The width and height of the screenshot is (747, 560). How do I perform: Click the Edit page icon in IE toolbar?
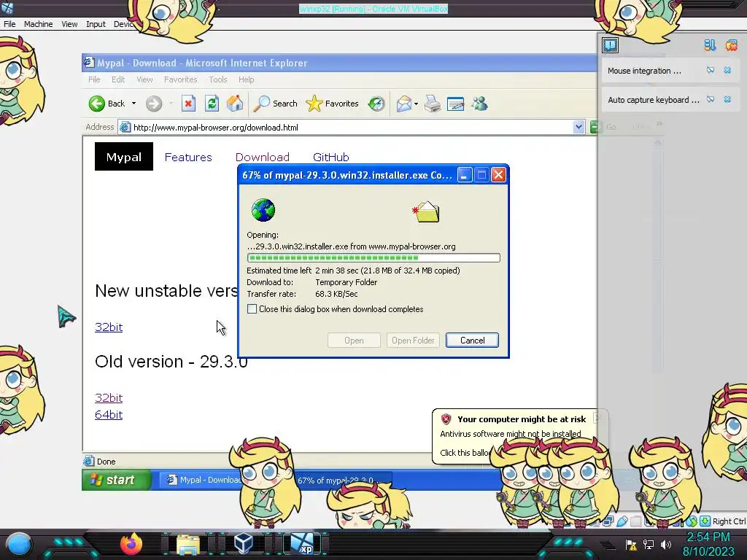tap(455, 104)
